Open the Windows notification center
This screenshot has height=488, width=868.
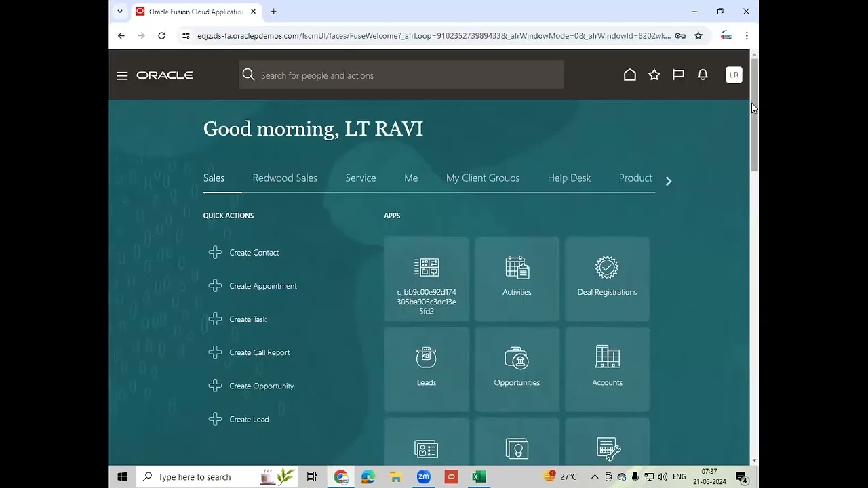pyautogui.click(x=742, y=477)
